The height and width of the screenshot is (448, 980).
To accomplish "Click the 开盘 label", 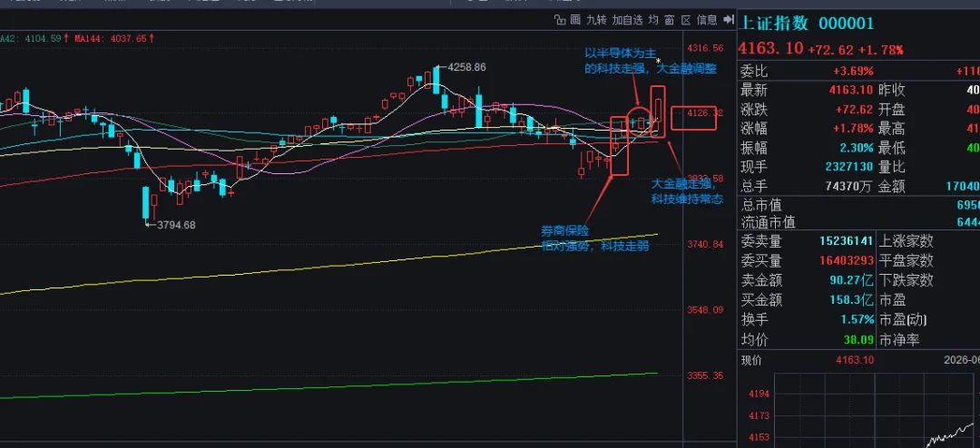I will click(893, 110).
